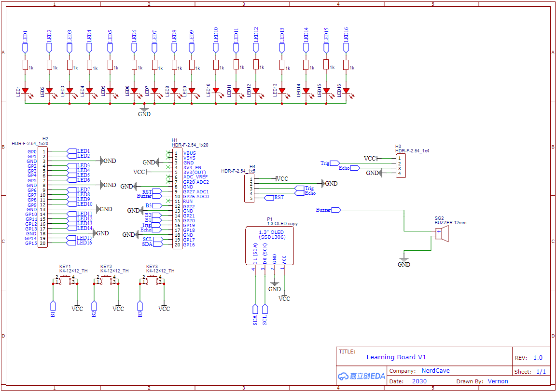Select the H4 five-pin header symbol

click(249, 188)
